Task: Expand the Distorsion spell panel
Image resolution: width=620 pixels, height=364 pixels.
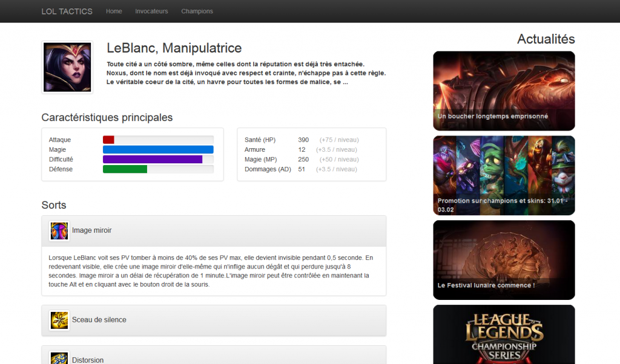Action: 214,356
